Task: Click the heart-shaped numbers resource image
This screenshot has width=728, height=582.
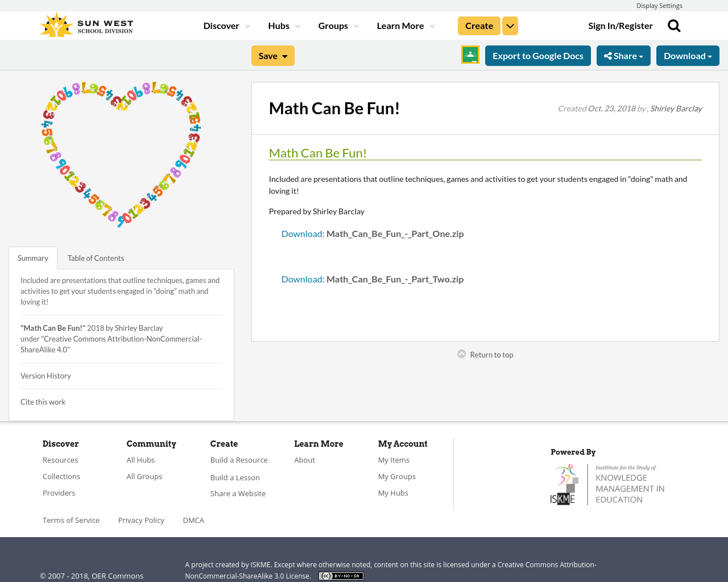Action: (x=121, y=155)
